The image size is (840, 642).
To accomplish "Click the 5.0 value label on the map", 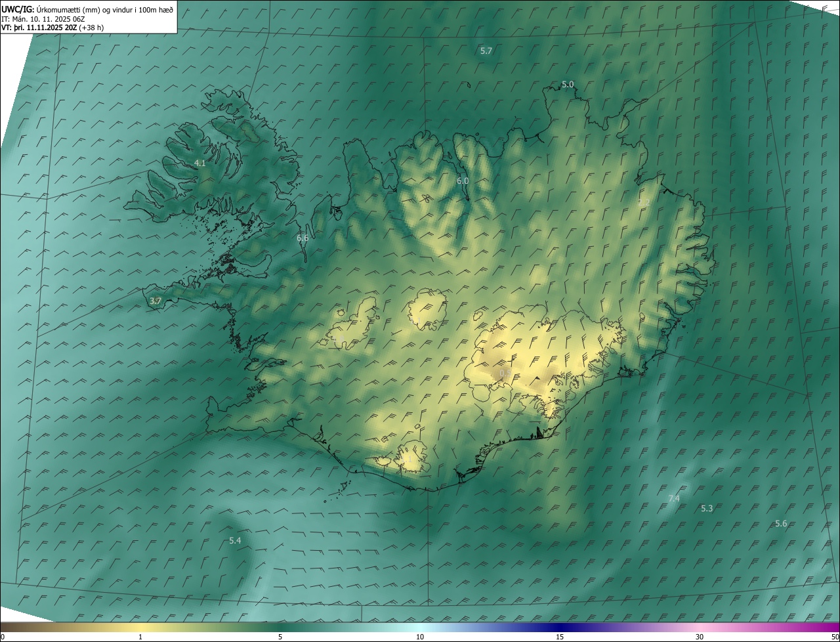I will pos(568,84).
